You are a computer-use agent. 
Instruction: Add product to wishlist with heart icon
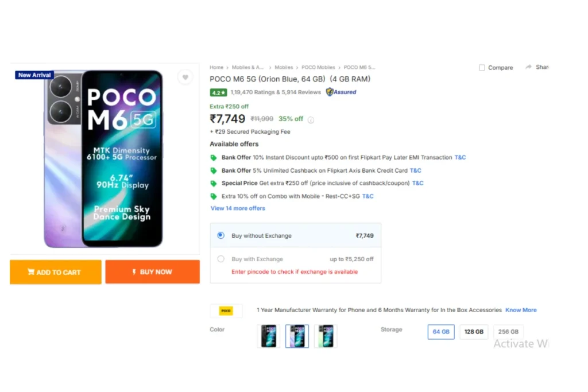pos(185,77)
